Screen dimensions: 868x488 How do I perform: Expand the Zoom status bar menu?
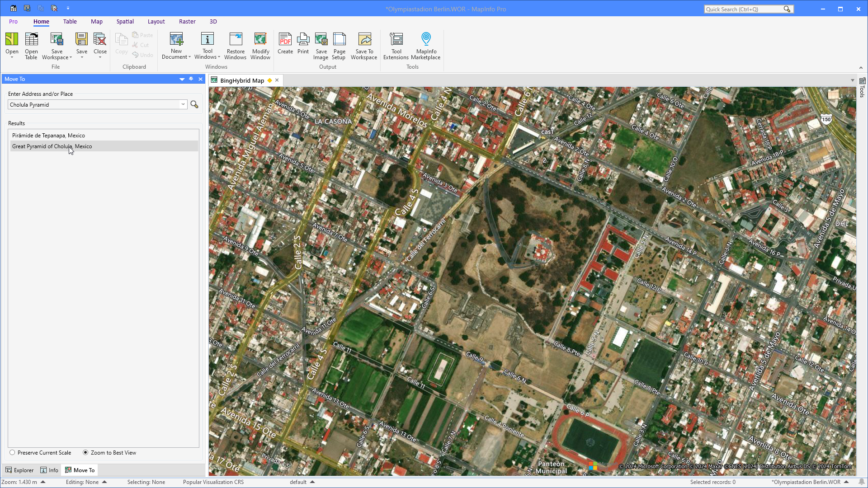click(43, 482)
